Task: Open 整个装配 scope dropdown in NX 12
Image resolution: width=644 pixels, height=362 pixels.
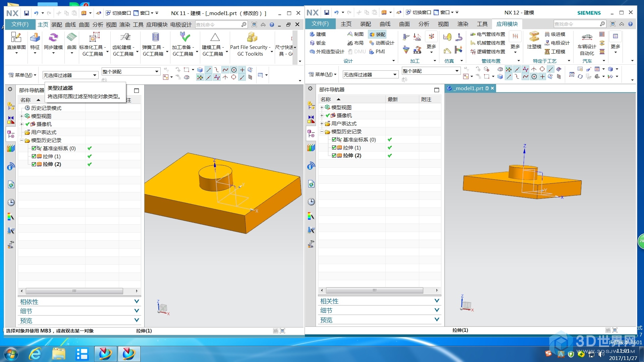Action: (x=431, y=71)
